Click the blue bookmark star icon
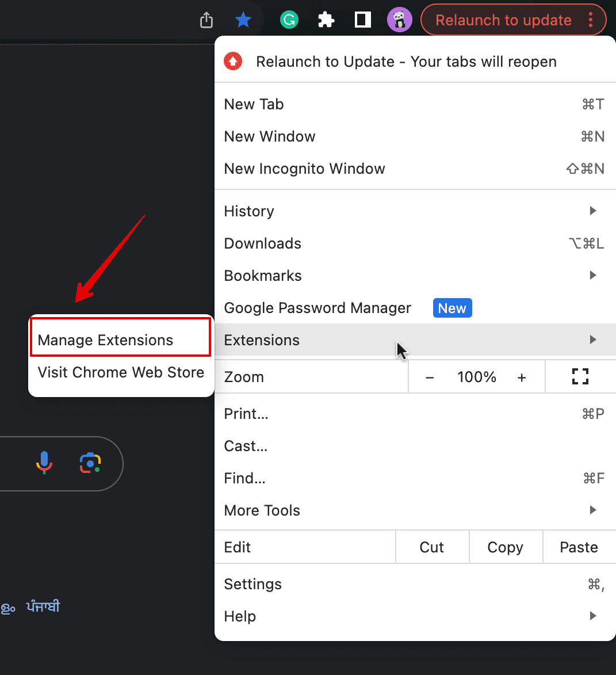616x675 pixels. tap(243, 20)
